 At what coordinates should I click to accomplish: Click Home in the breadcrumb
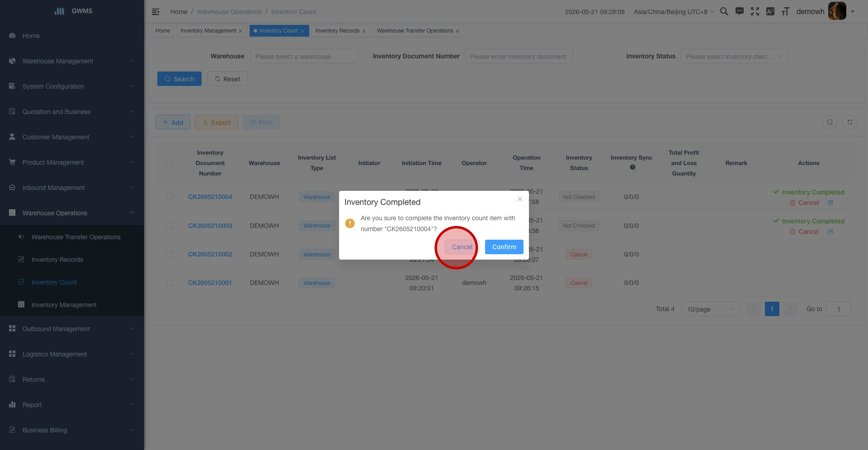click(x=179, y=12)
